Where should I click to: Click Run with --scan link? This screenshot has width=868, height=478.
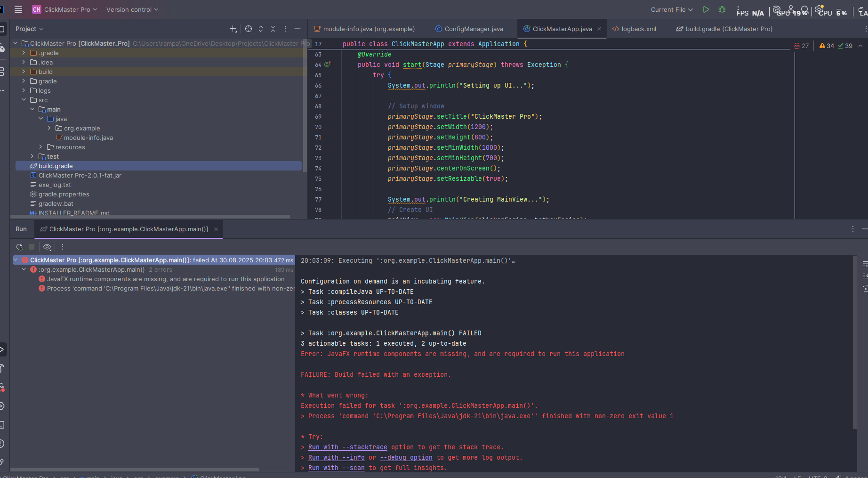coord(337,468)
